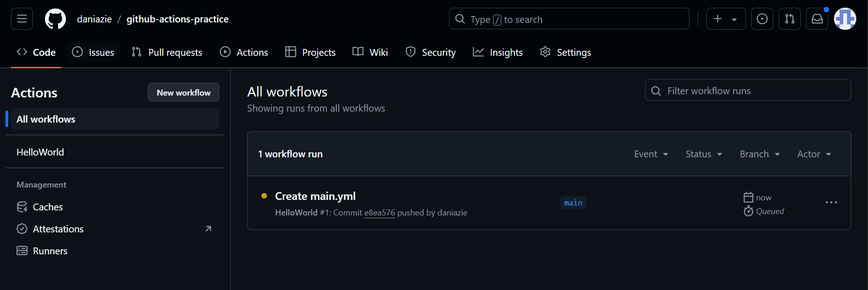This screenshot has width=868, height=290.
Task: Expand the Branch filter dropdown
Action: (x=759, y=154)
